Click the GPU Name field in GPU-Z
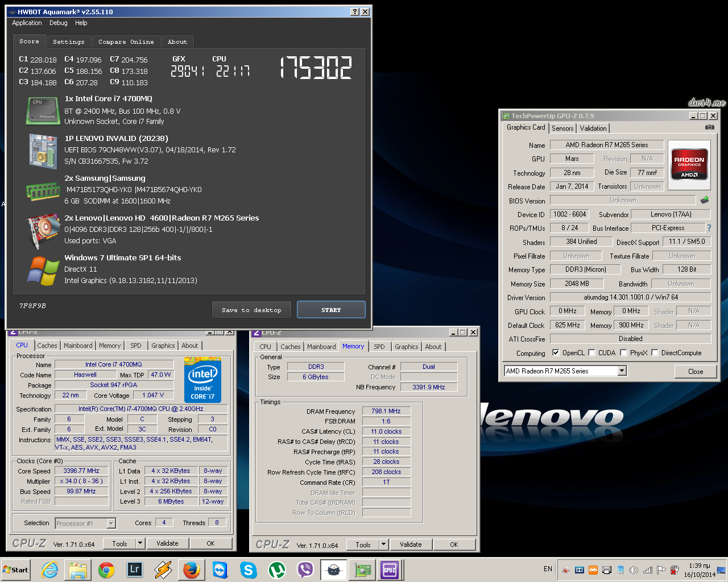Screen dimensions: 728x582 pyautogui.click(x=607, y=145)
